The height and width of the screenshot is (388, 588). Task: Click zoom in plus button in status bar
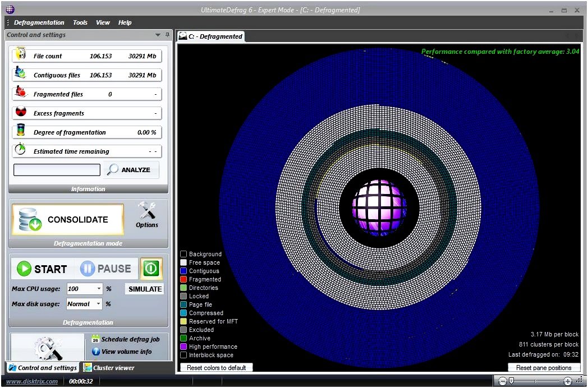point(568,381)
